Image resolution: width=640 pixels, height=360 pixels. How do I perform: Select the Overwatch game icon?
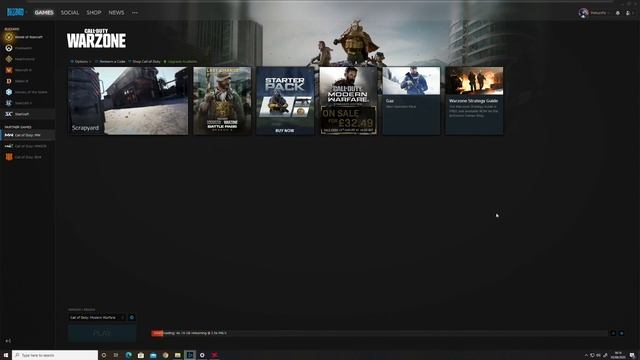pos(9,48)
